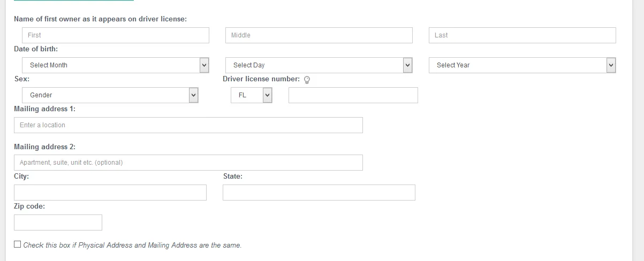Click the Gender dropdown arrow button

coord(193,95)
